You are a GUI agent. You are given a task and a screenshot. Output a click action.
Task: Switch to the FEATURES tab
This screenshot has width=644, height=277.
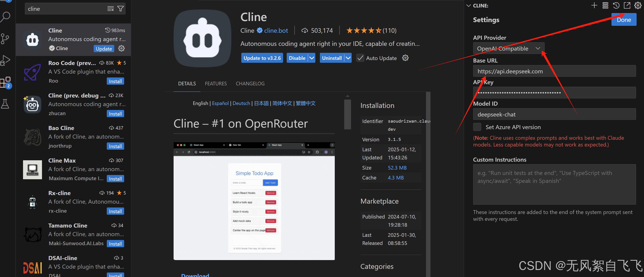click(216, 84)
